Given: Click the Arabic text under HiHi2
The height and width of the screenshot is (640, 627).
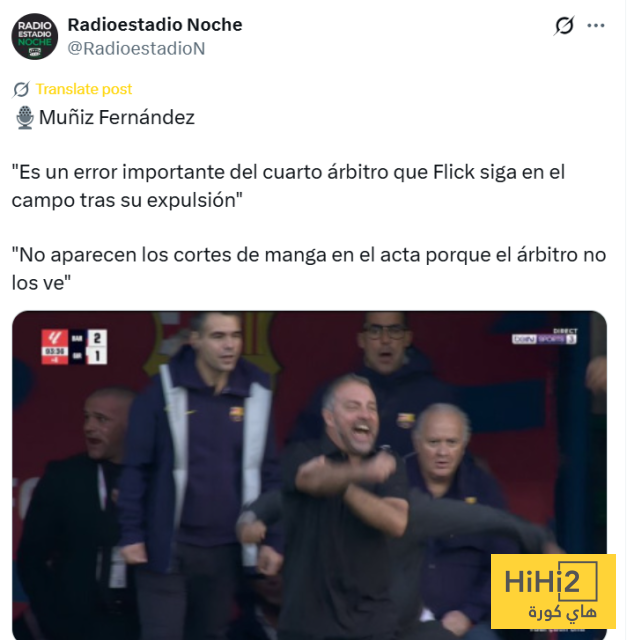Looking at the screenshot, I should (x=563, y=612).
